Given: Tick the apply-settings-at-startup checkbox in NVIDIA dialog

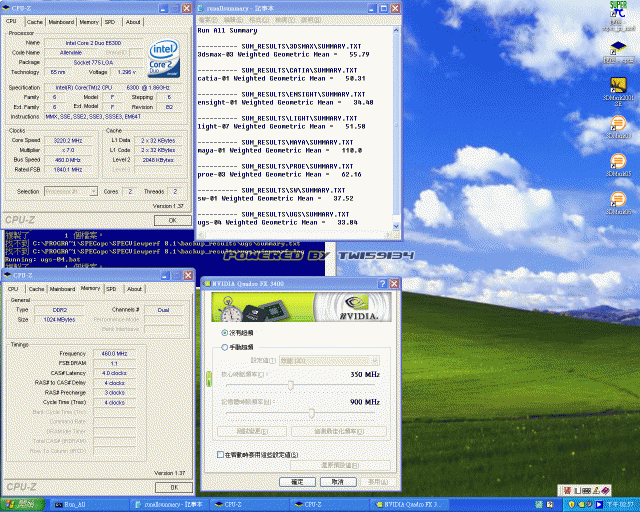Looking at the screenshot, I should pyautogui.click(x=220, y=454).
